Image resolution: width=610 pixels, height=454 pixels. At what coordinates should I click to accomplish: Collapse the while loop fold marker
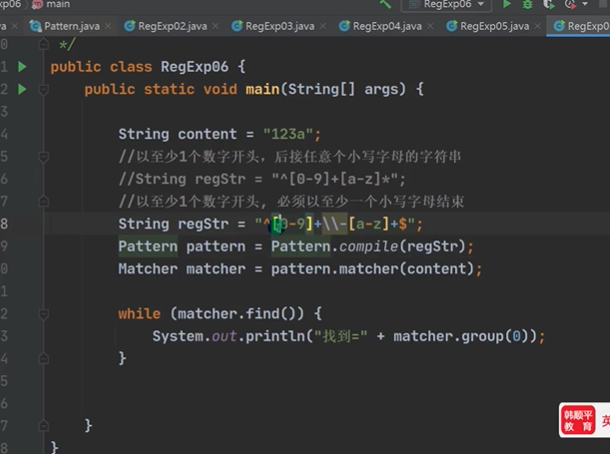tap(44, 314)
